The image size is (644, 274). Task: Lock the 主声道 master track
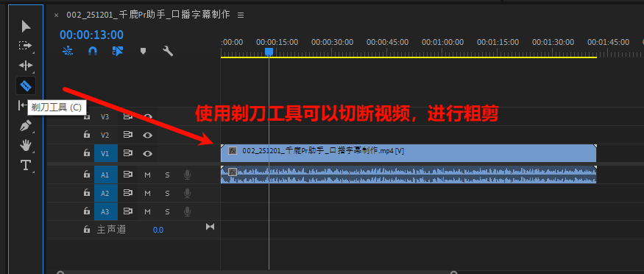coord(86,229)
